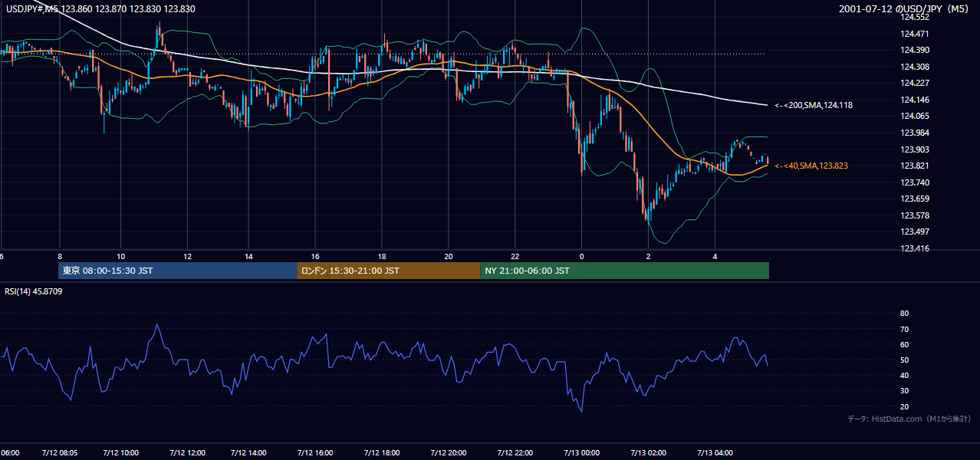This screenshot has height=460, width=980.
Task: Click the price scale value 123.659
Action: (x=916, y=199)
